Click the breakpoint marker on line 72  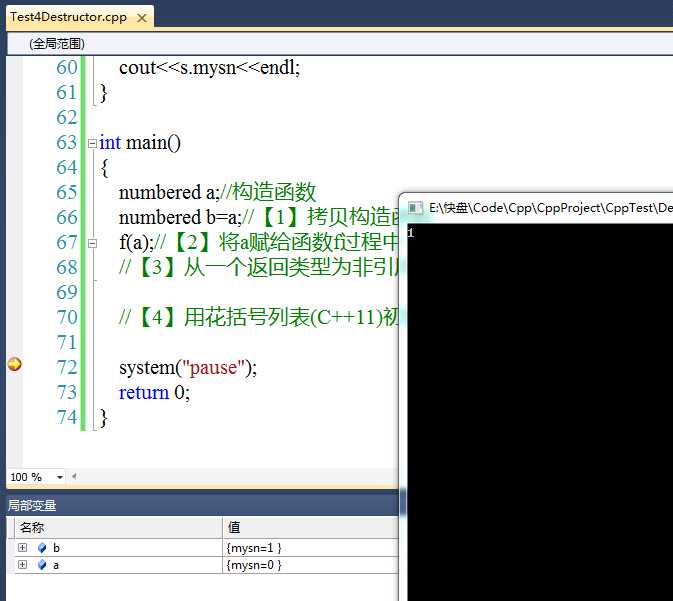click(15, 364)
